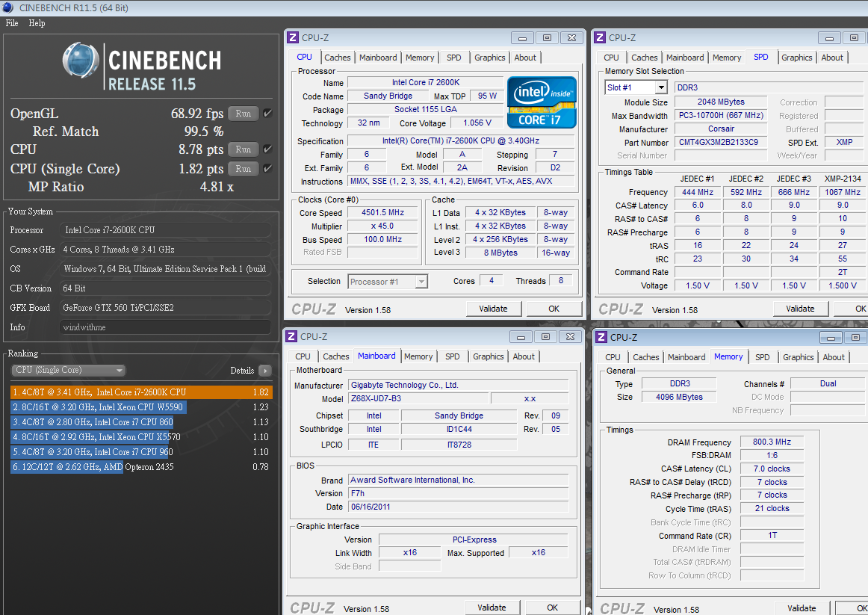Click the Cinebench sphere logo
Screen dimensions: 868x615
pyautogui.click(x=81, y=60)
